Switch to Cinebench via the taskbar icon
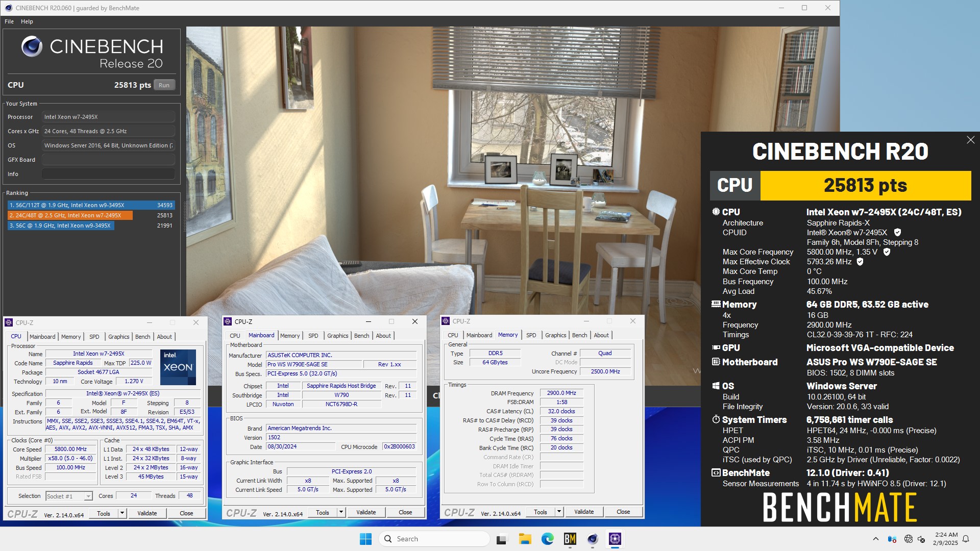The width and height of the screenshot is (980, 551). (x=592, y=539)
